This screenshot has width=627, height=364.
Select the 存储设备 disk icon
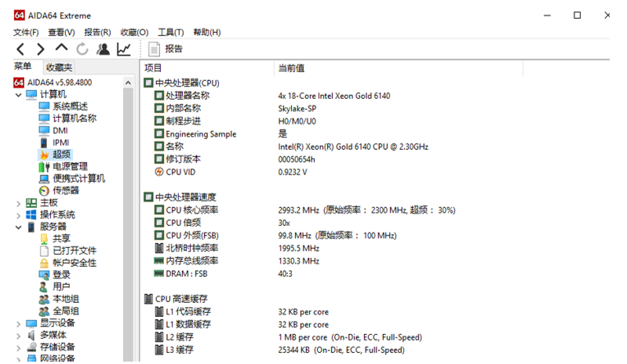coord(31,348)
